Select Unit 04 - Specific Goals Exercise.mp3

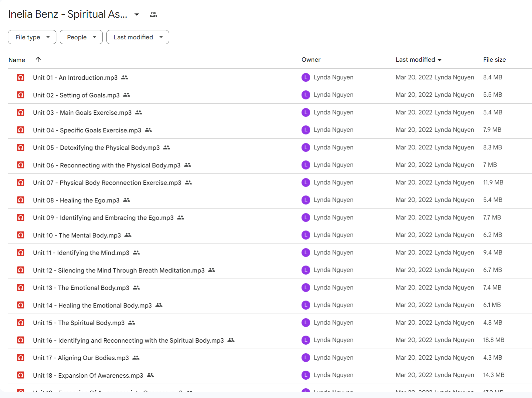(x=87, y=130)
